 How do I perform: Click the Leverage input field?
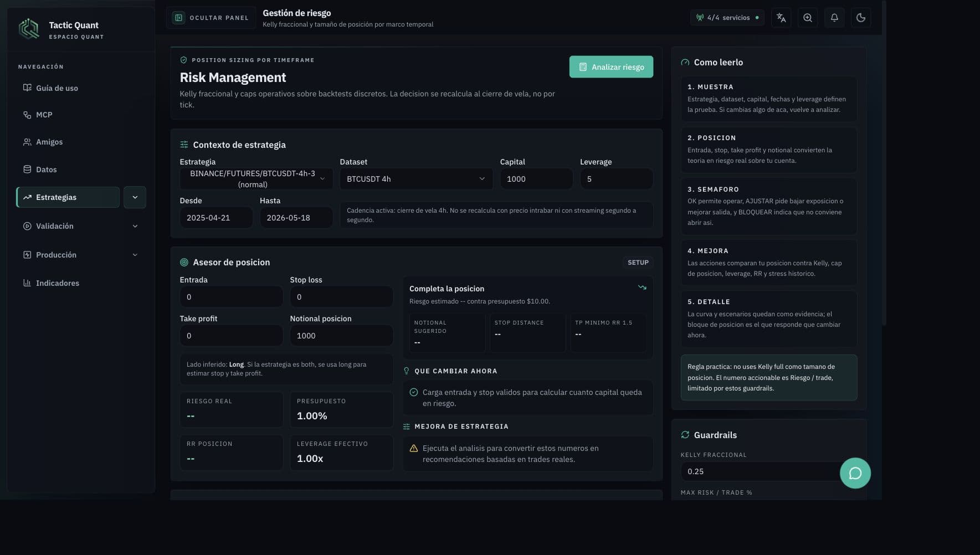pos(616,179)
